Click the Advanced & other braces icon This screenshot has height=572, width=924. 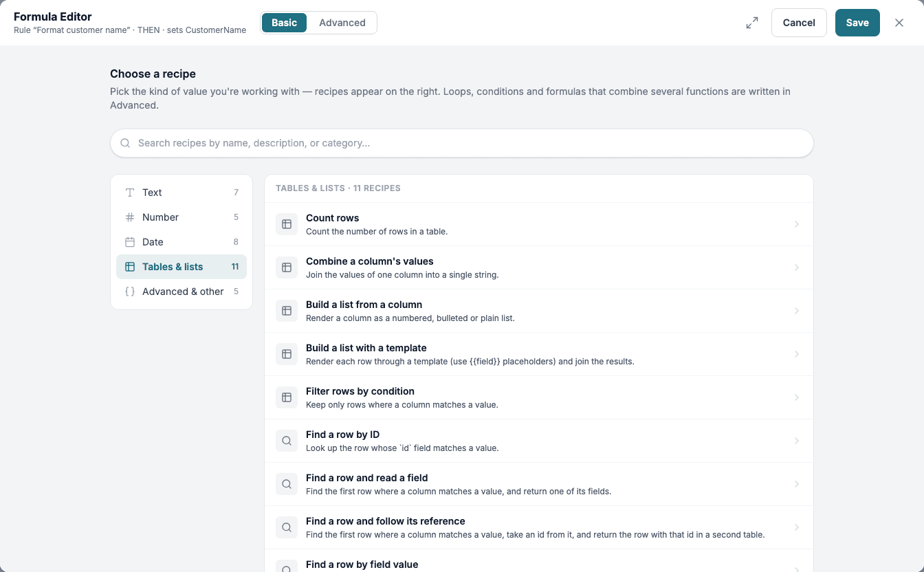[x=130, y=291]
